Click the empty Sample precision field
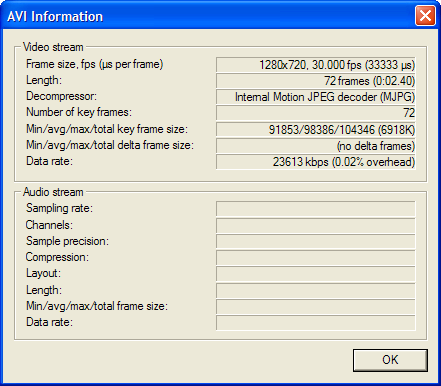 (x=316, y=242)
